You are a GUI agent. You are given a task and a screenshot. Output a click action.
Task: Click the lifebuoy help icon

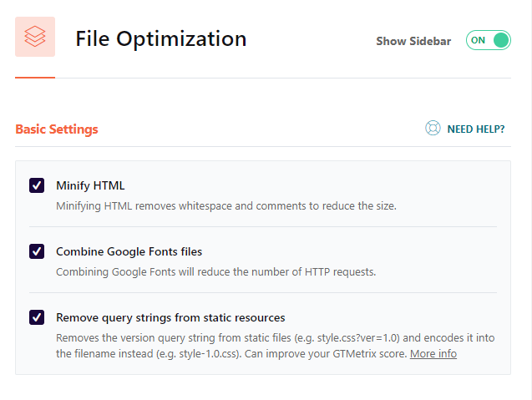coord(433,129)
